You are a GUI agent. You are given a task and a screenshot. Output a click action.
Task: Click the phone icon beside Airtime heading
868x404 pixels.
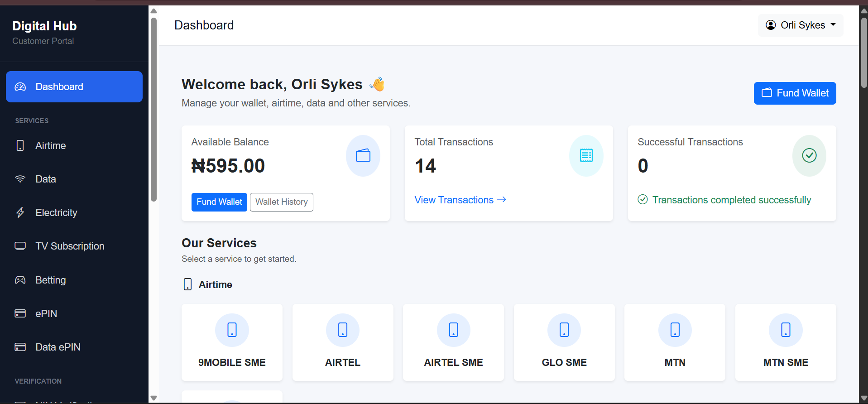tap(187, 284)
